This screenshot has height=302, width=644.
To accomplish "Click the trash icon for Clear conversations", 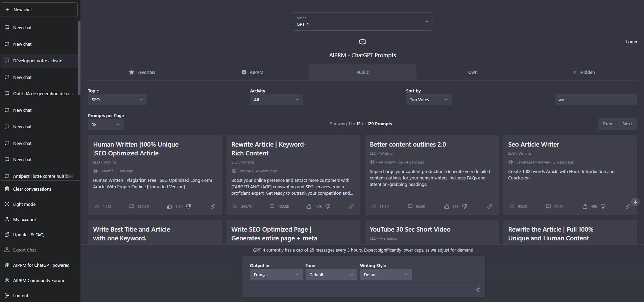I will point(7,189).
